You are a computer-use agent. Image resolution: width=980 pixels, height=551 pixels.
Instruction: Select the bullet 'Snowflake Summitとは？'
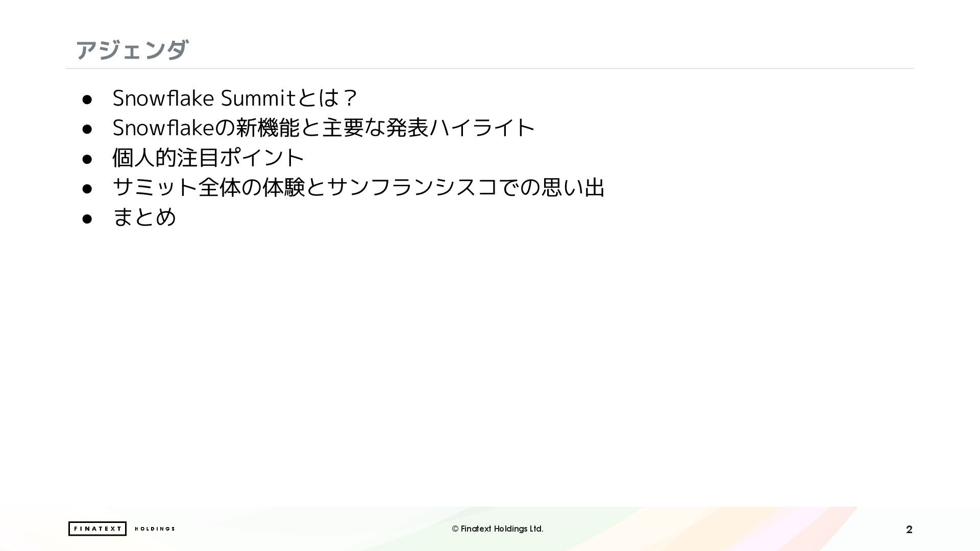coord(235,98)
